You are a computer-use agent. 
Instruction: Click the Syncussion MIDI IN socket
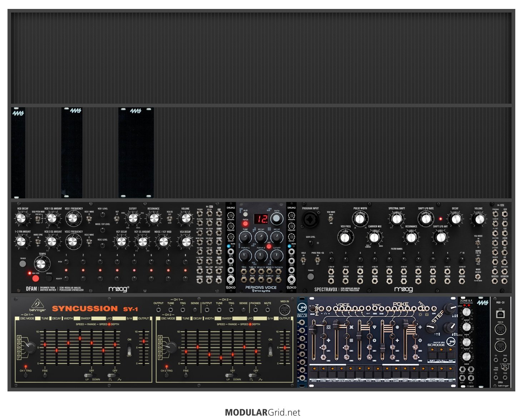pos(284,310)
